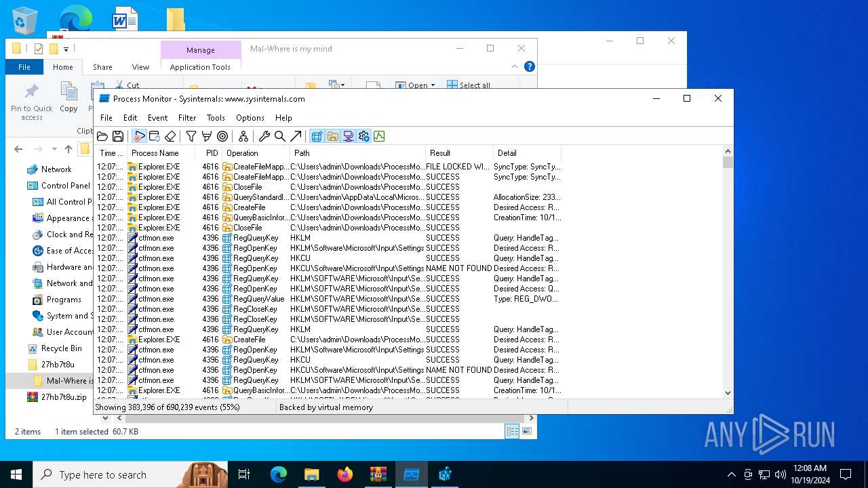Sort by the PID column header
The width and height of the screenshot is (868, 488).
(x=208, y=153)
